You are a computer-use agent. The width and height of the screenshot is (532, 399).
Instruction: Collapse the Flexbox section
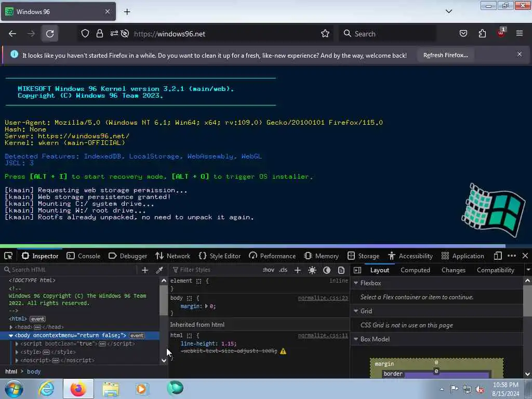(x=356, y=283)
